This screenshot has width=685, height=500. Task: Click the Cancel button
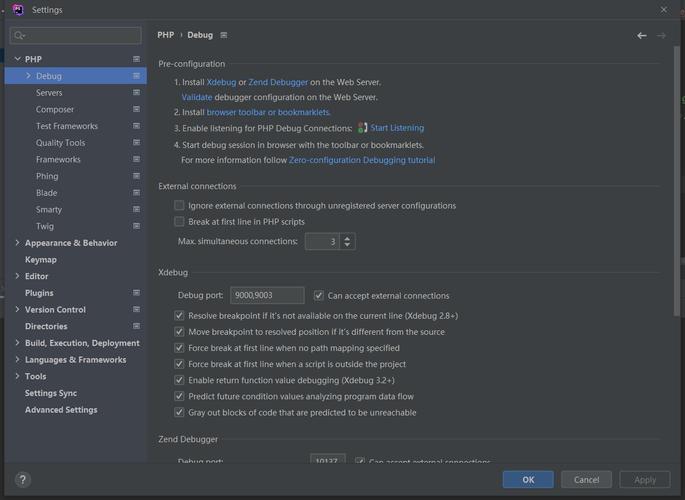(586, 479)
